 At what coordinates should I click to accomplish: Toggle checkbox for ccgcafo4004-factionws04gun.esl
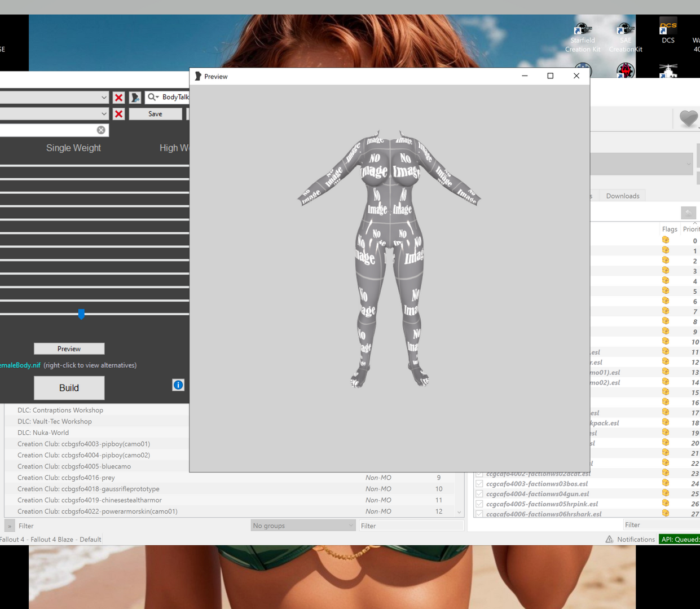(x=479, y=494)
